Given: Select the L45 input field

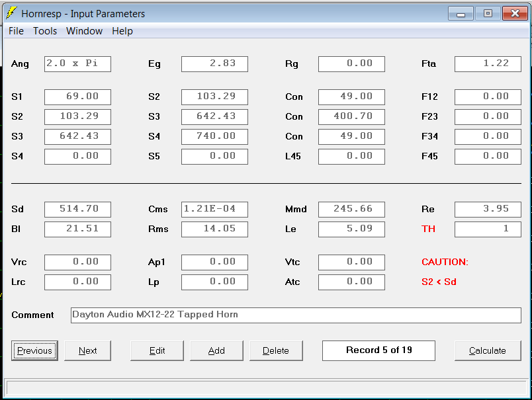Looking at the screenshot, I should click(x=351, y=157).
